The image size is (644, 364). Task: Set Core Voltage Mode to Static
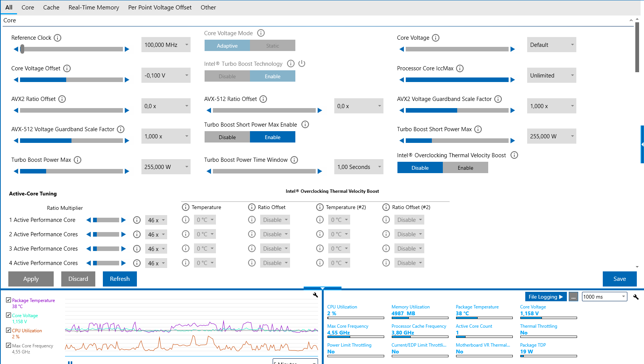(x=272, y=46)
